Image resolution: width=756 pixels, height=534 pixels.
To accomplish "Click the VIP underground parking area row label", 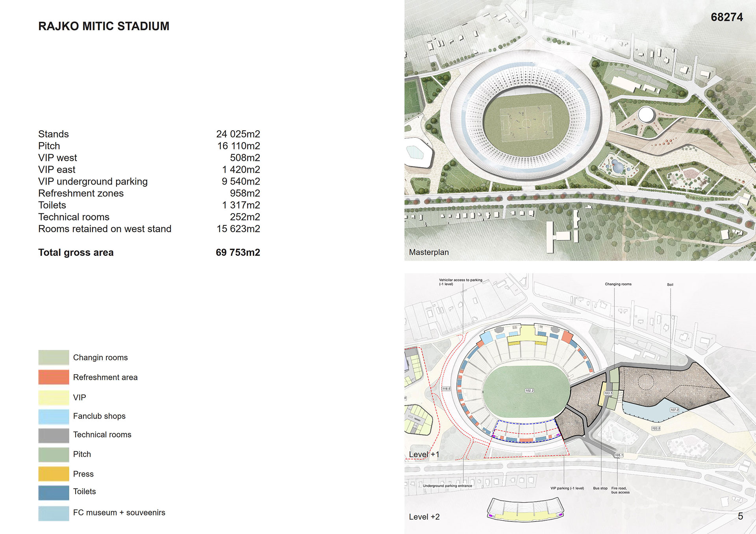I will pyautogui.click(x=93, y=181).
